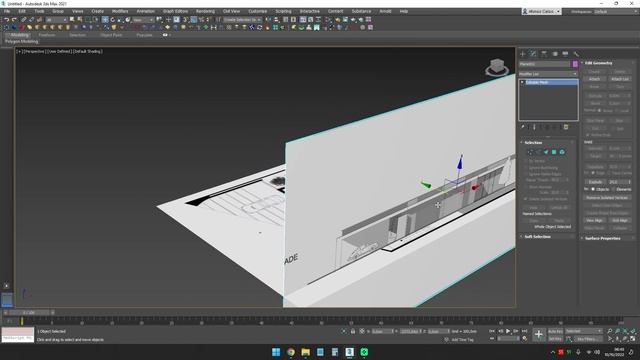Click the Zoom viewport navigation icon
Image resolution: width=640 pixels, height=360 pixels.
point(609,331)
